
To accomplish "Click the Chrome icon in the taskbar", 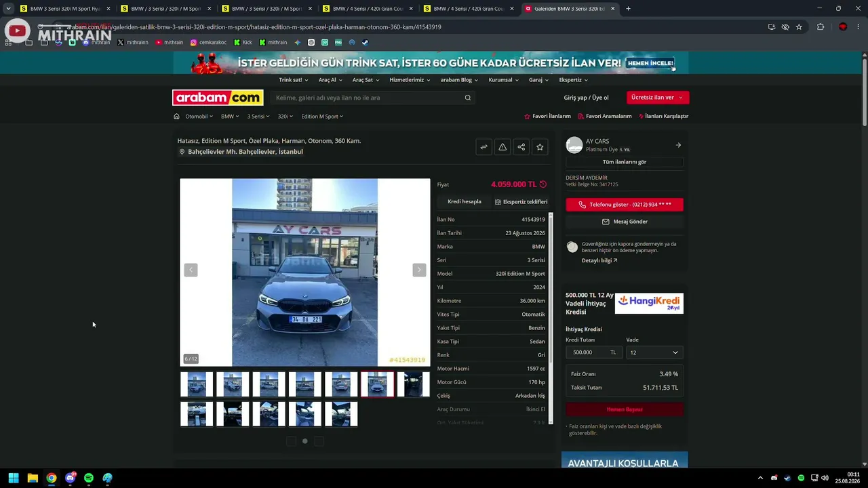I will (x=52, y=478).
